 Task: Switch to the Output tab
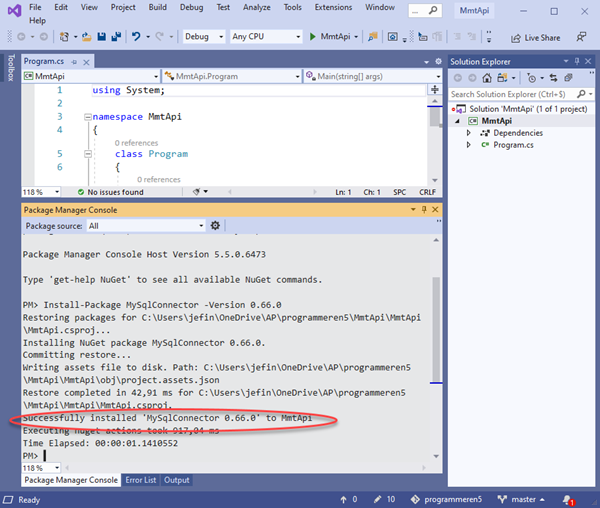tap(176, 480)
